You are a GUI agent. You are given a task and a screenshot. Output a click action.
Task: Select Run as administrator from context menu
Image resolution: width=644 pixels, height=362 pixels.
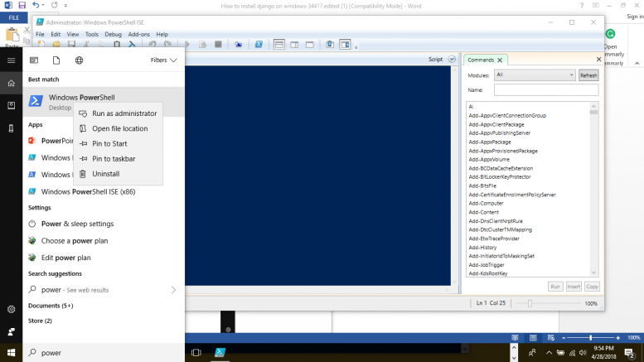(123, 113)
